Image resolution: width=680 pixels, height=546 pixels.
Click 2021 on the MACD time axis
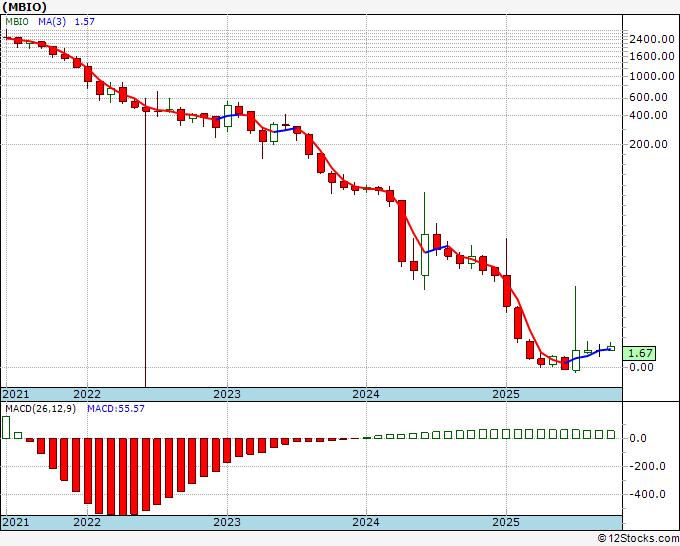(x=16, y=522)
